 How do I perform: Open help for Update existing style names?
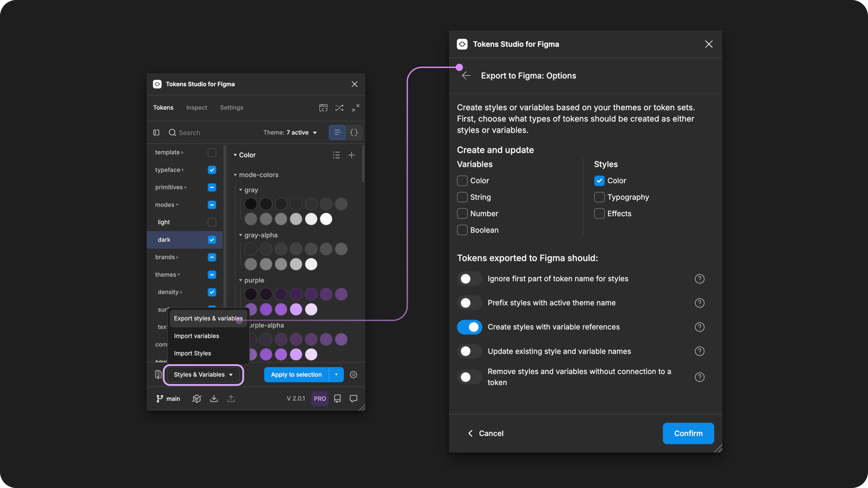(x=700, y=351)
